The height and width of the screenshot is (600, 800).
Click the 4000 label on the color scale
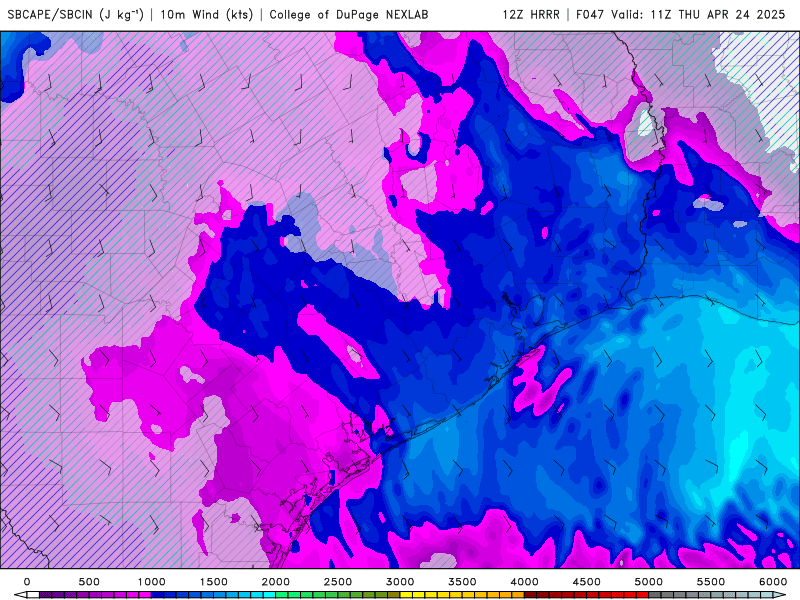(524, 582)
